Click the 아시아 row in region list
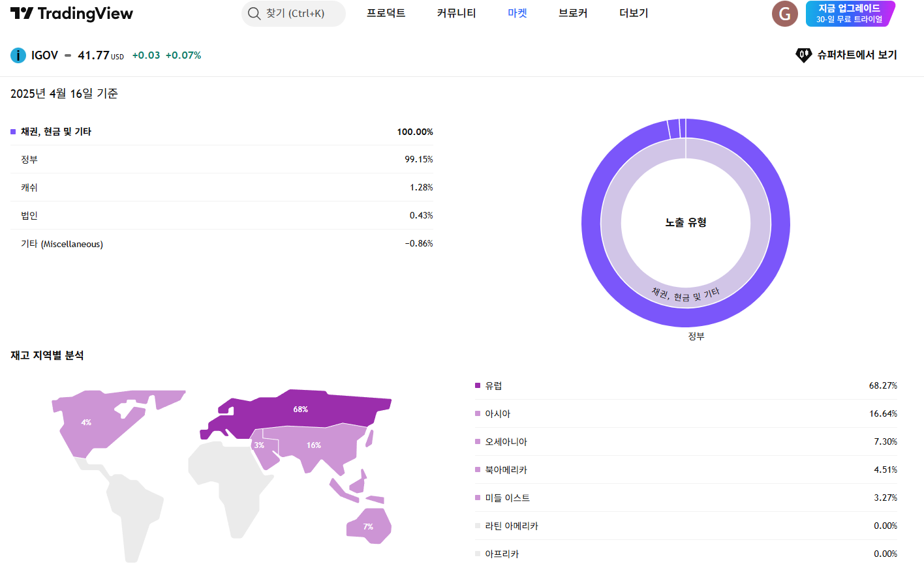 click(x=685, y=414)
